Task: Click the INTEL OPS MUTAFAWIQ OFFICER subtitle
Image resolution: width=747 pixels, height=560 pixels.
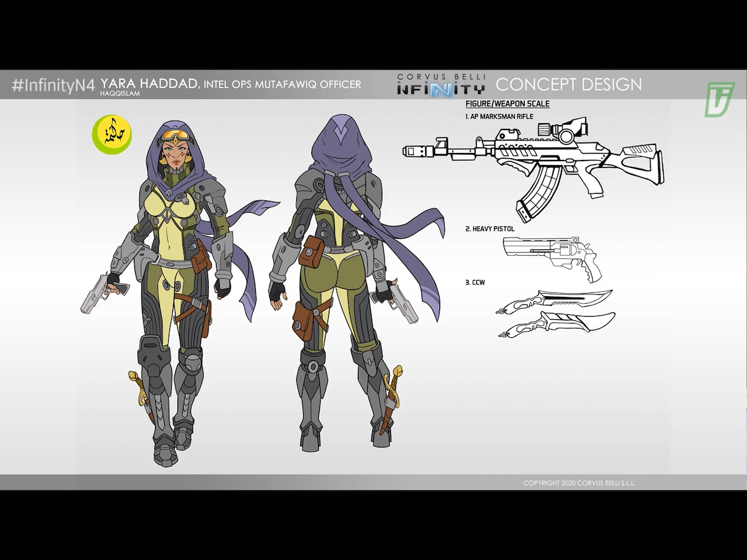Action: tap(282, 84)
